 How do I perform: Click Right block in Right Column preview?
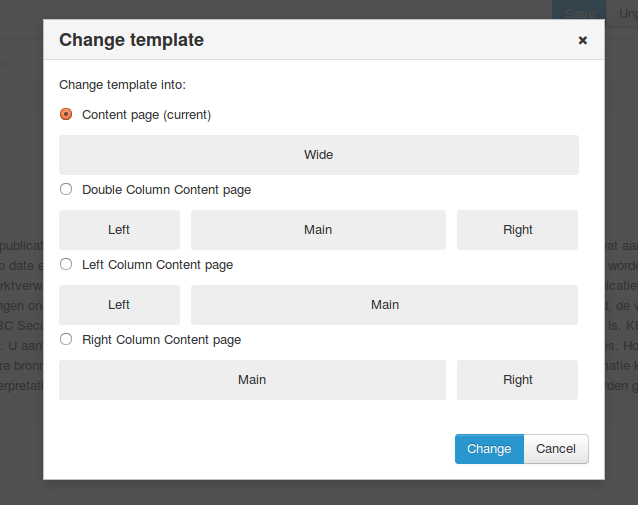(518, 380)
